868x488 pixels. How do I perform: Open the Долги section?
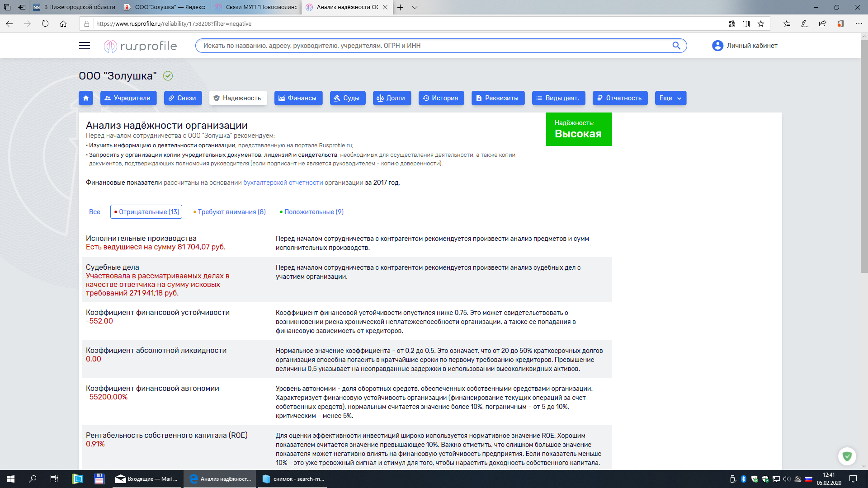tap(392, 98)
